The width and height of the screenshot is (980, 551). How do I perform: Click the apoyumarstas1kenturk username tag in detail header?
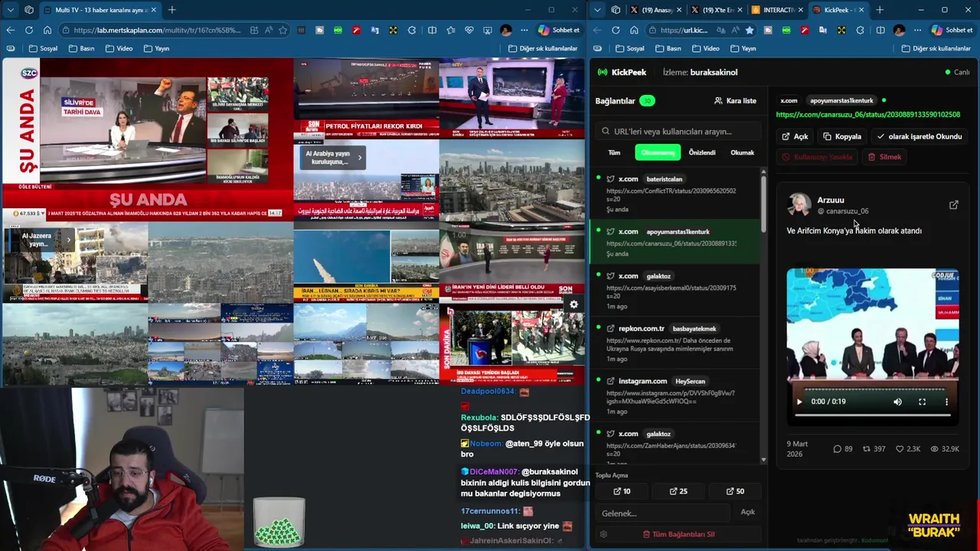pyautogui.click(x=841, y=100)
